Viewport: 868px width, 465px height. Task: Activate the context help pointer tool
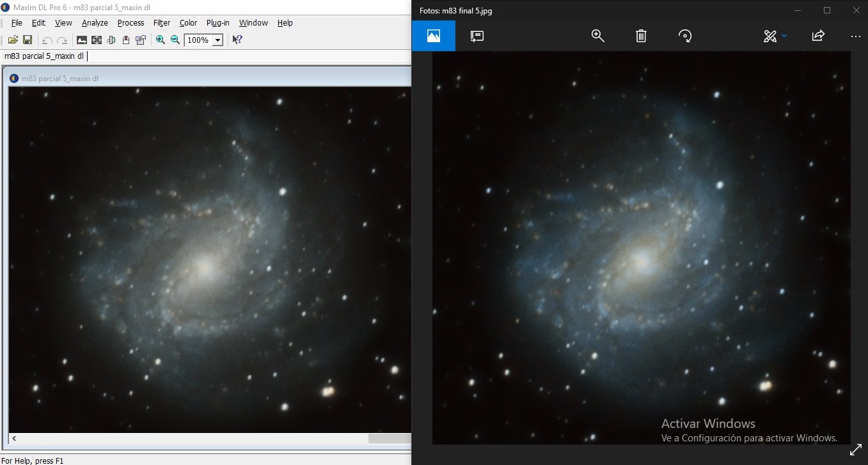point(237,40)
